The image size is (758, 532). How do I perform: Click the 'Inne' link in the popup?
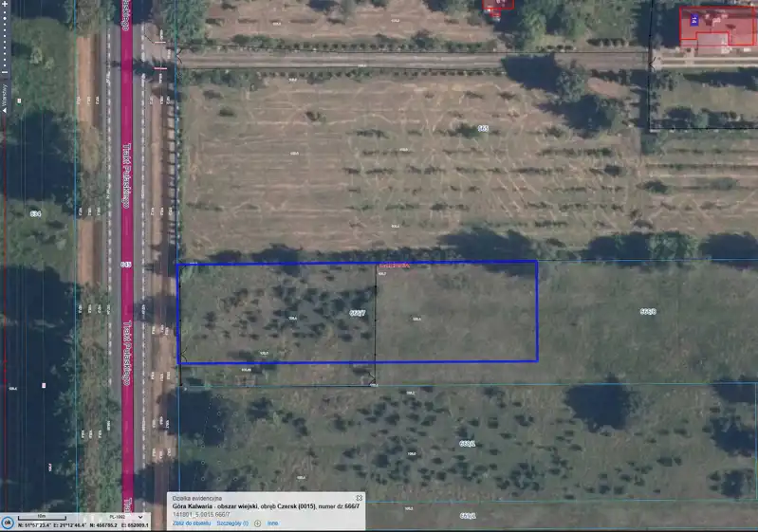click(273, 523)
